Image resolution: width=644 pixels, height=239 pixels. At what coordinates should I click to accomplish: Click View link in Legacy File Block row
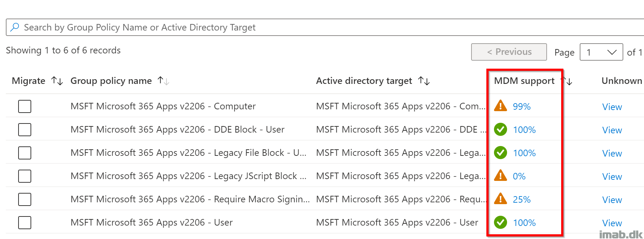click(612, 153)
